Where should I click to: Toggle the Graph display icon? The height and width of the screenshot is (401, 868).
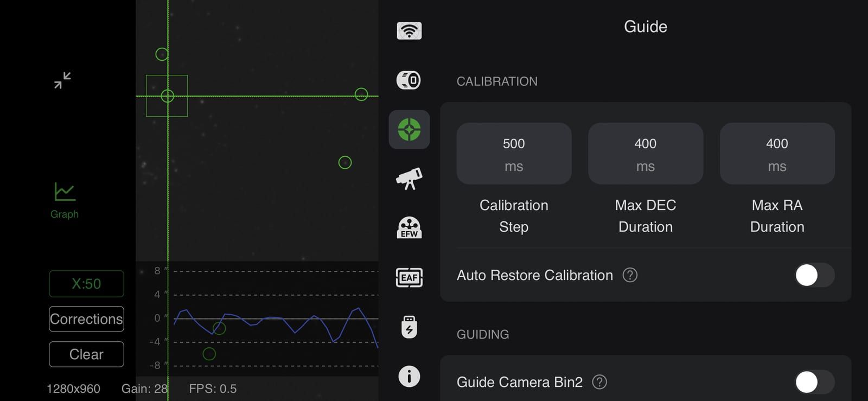point(65,200)
